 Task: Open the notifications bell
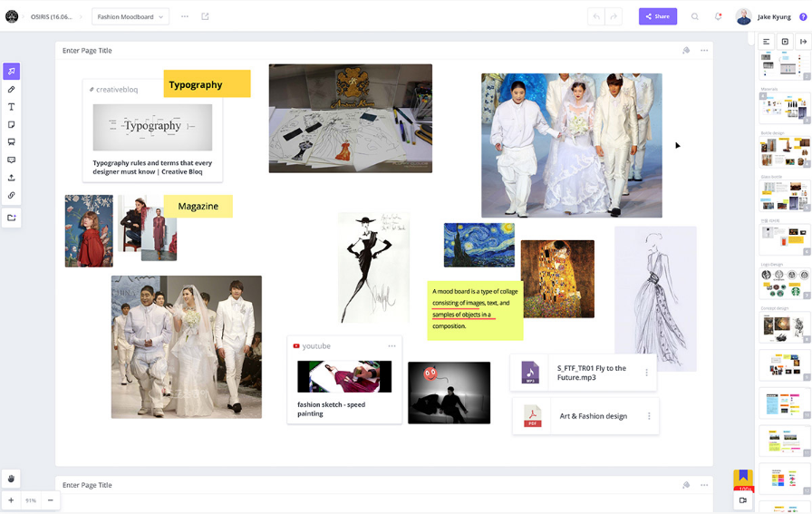(x=719, y=16)
